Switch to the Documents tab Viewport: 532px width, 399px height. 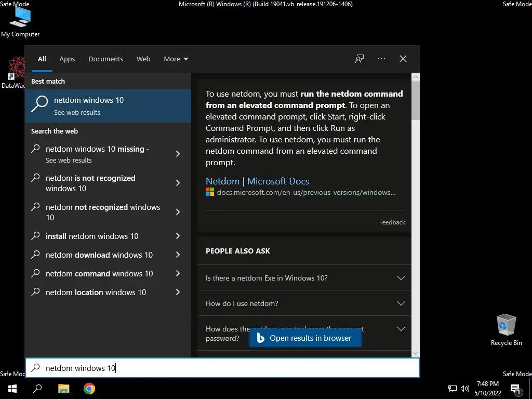pyautogui.click(x=106, y=59)
